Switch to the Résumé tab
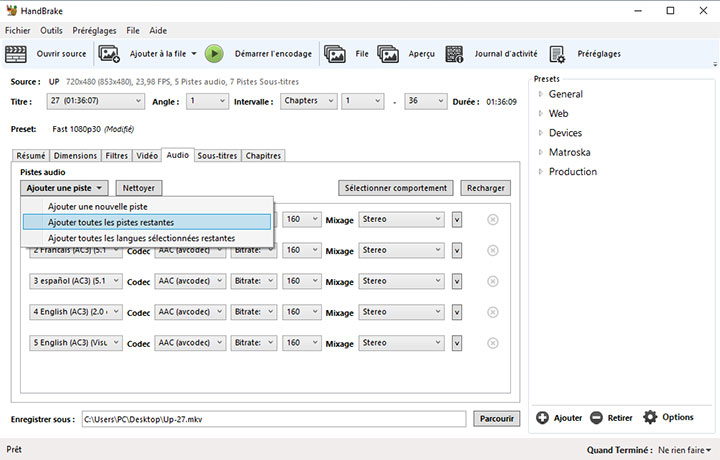 click(x=31, y=156)
